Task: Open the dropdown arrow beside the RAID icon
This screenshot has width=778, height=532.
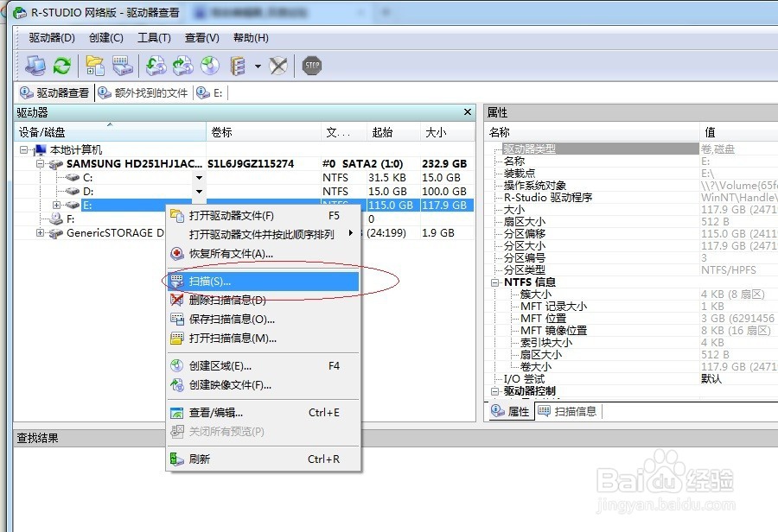Action: point(258,66)
